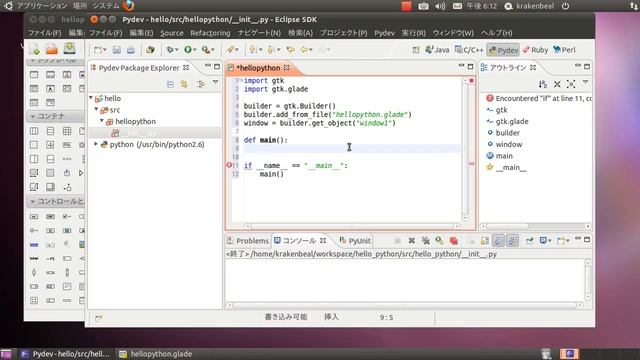Toggle alphabetical sort in Outline panel
This screenshot has height=360, width=640.
[x=542, y=84]
